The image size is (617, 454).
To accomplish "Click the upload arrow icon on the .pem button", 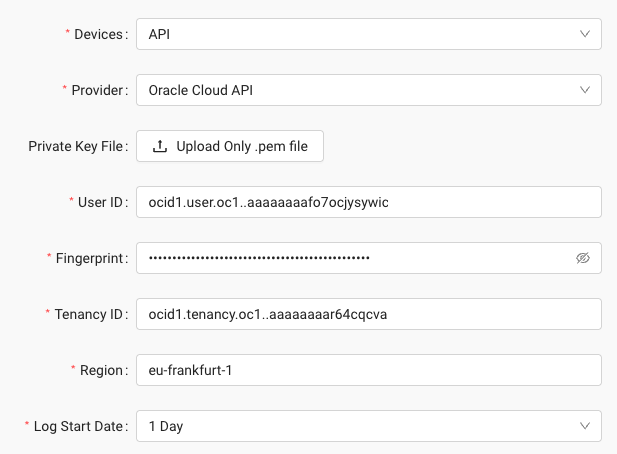I will pyautogui.click(x=160, y=146).
